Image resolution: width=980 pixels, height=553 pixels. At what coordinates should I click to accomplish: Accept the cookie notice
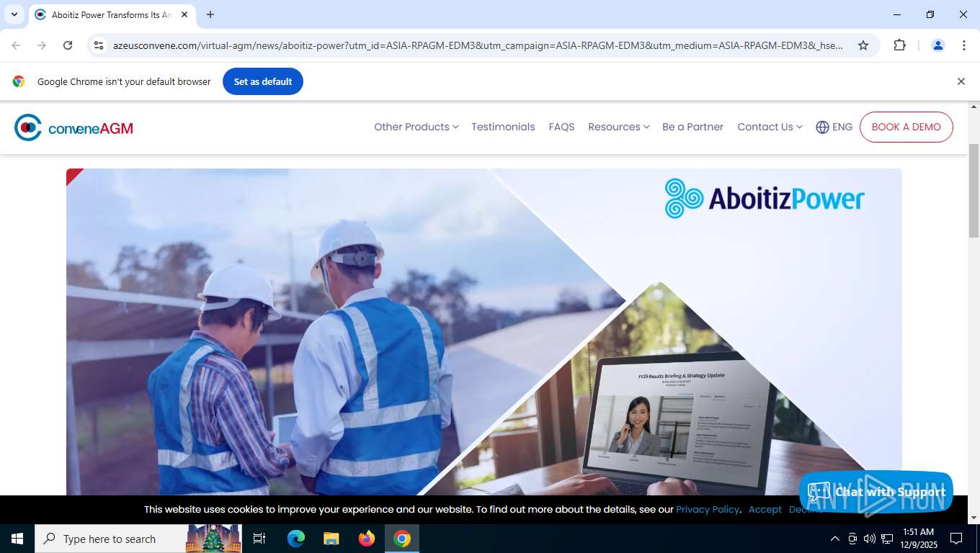[765, 509]
